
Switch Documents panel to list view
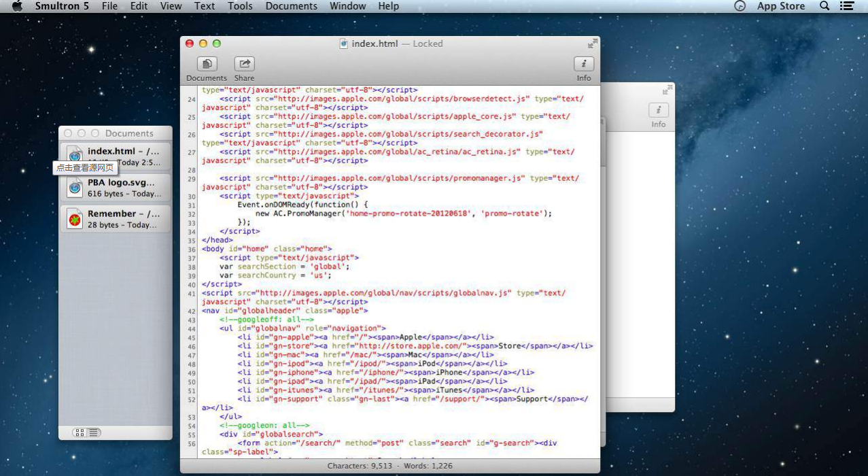click(x=94, y=432)
